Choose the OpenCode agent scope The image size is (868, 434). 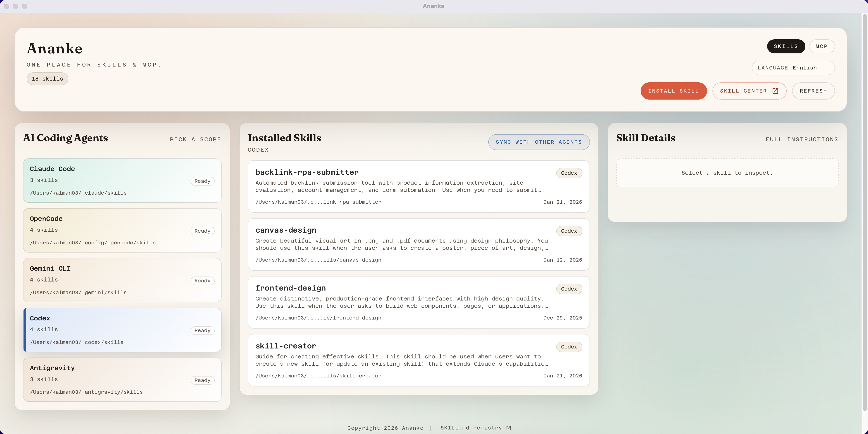point(122,230)
